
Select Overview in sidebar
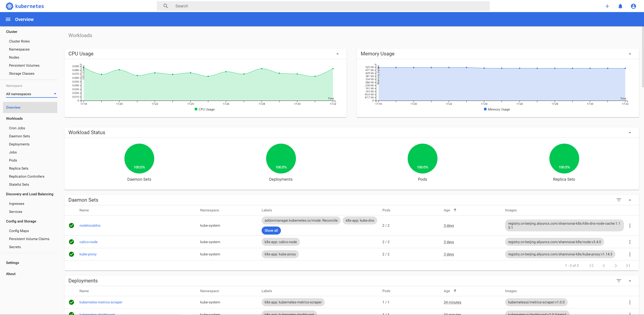[x=30, y=107]
